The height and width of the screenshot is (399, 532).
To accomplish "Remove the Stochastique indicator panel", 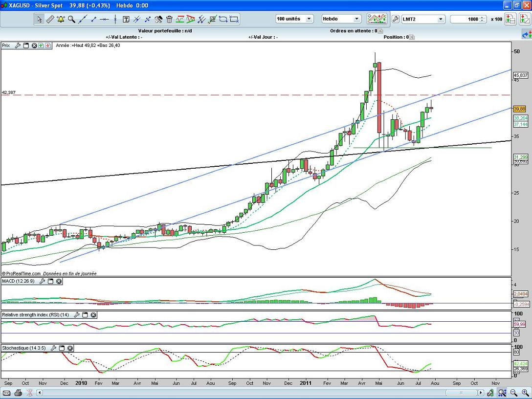I will click(x=70, y=348).
